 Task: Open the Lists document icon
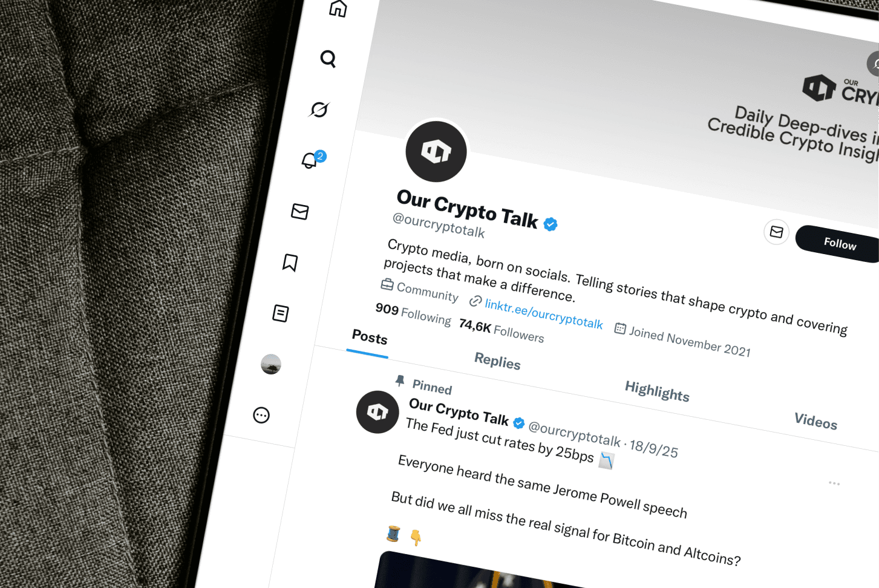[x=281, y=313]
